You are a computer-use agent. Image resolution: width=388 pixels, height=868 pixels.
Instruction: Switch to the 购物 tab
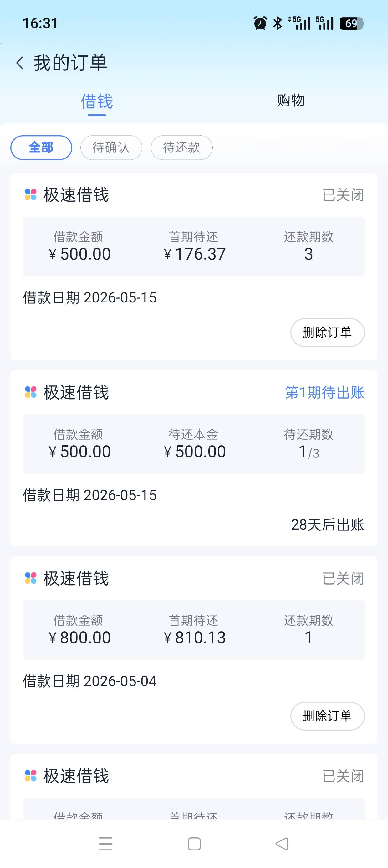[x=291, y=101]
